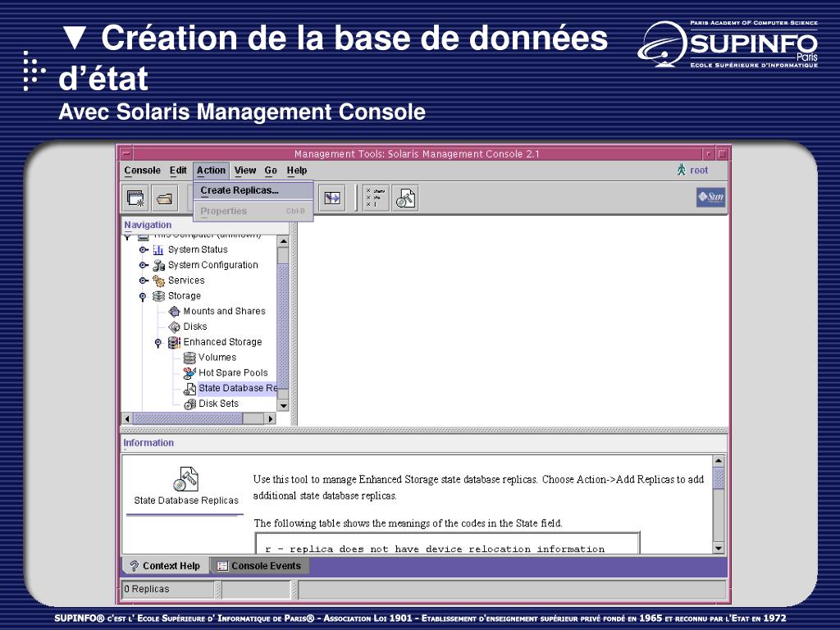Click the State Database Replica toolbar icon
Image resolution: width=840 pixels, height=630 pixels.
405,199
